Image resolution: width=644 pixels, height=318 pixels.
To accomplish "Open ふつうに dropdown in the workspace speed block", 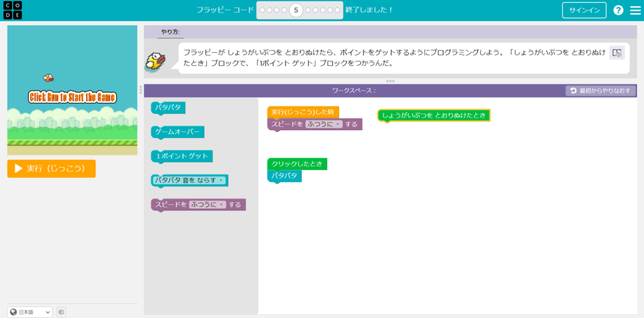I will [x=324, y=124].
